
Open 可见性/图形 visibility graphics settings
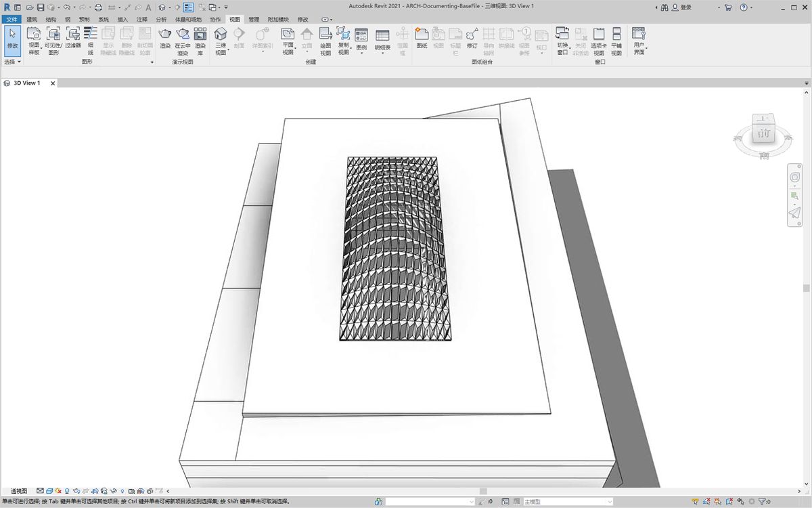pyautogui.click(x=53, y=41)
